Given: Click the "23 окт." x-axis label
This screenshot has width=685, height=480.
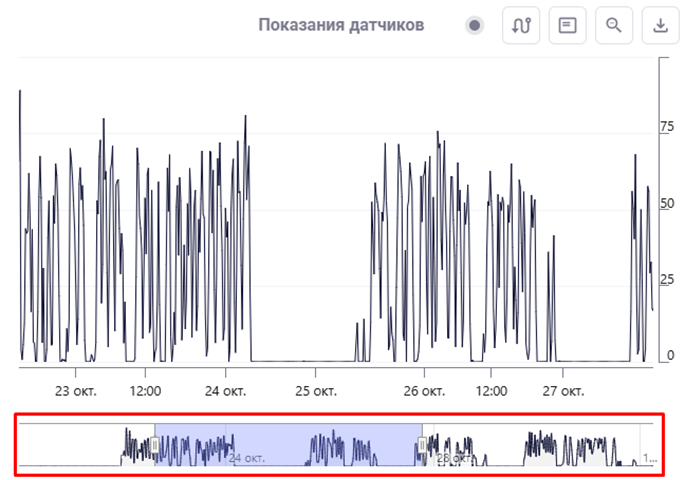Looking at the screenshot, I should click(76, 387).
